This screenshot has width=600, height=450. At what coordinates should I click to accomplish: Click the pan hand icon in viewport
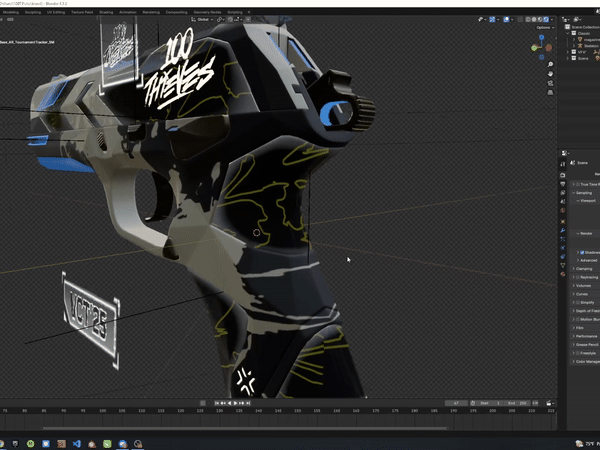(550, 74)
